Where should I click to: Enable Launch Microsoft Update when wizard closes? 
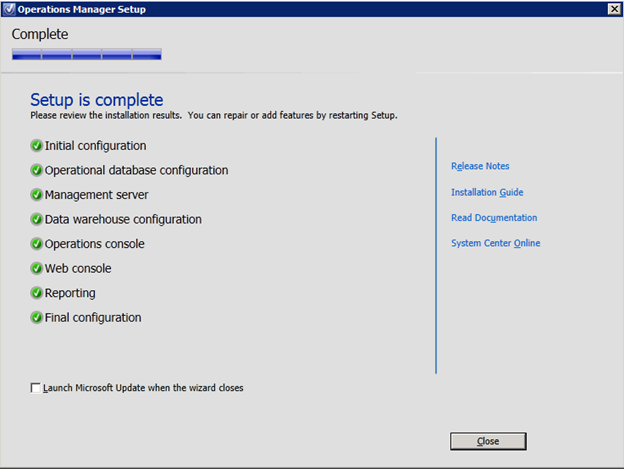(35, 388)
